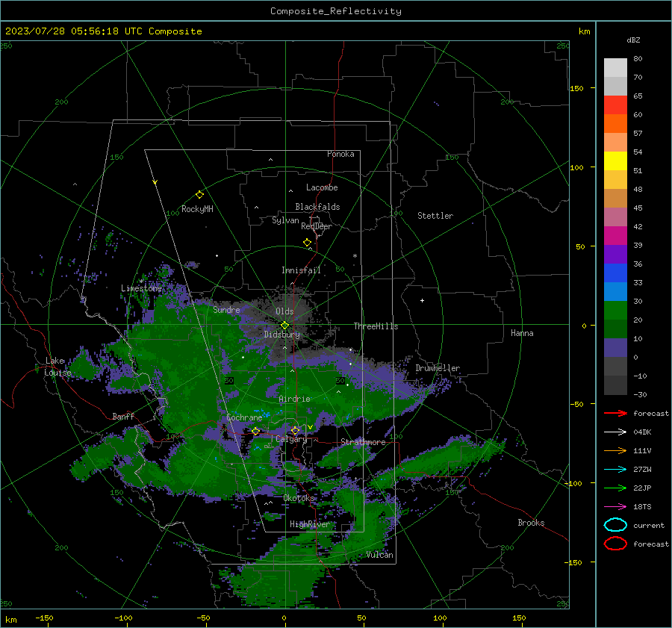Click the Brooks city label
672x628 pixels.
[531, 523]
